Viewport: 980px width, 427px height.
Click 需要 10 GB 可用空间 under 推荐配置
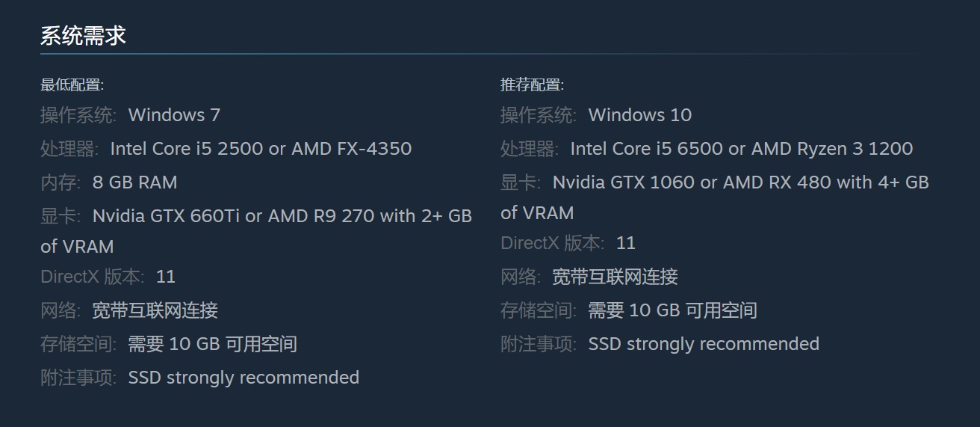pyautogui.click(x=672, y=310)
